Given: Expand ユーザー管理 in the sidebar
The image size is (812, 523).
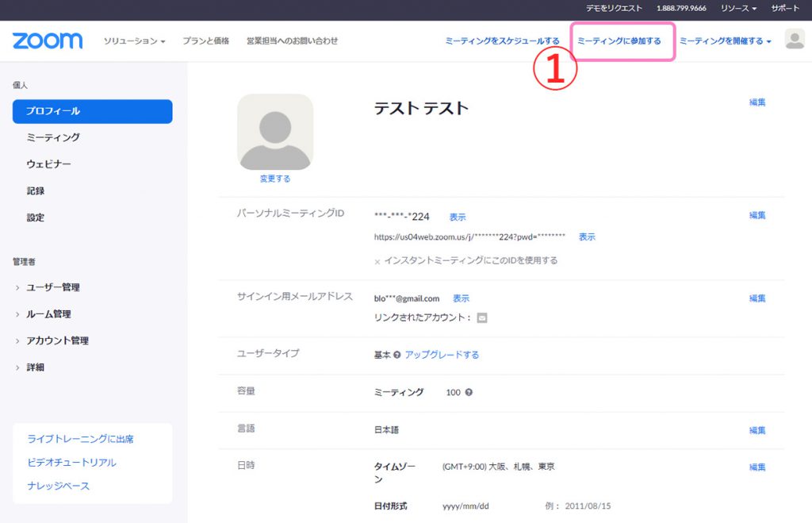Looking at the screenshot, I should pyautogui.click(x=53, y=287).
